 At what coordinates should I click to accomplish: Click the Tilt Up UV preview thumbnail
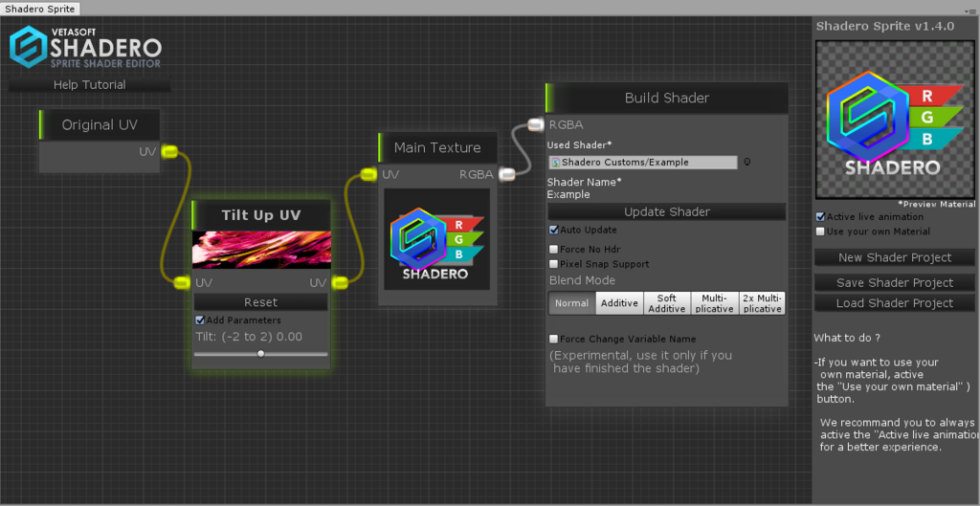pos(261,250)
